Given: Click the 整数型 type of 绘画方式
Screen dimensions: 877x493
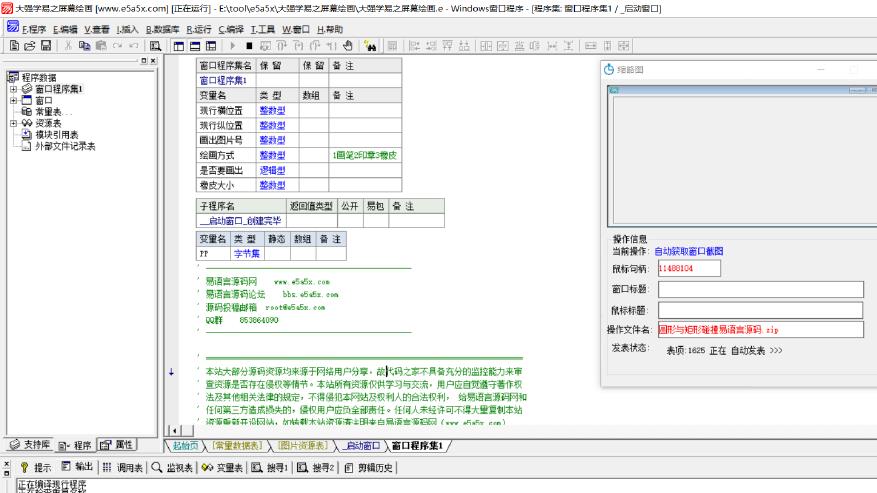Looking at the screenshot, I should click(273, 155).
